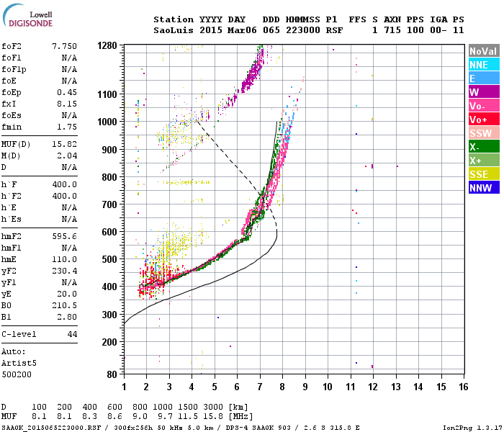Click the DDD value 065

(271, 30)
